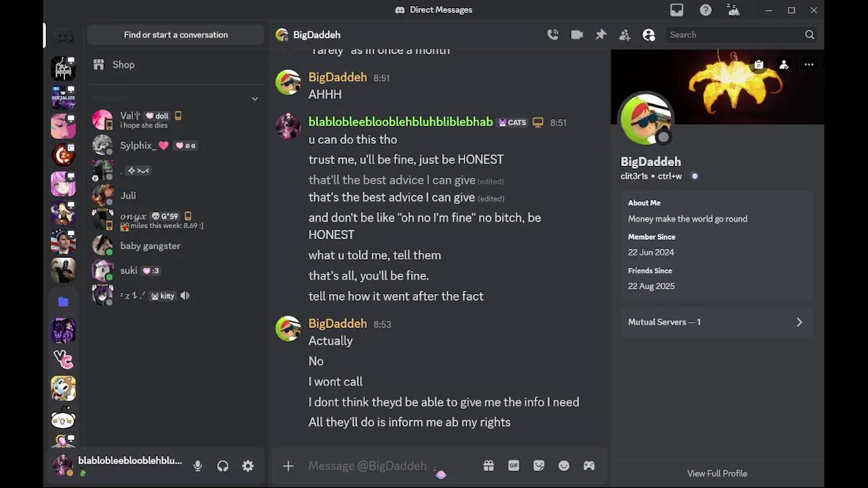
Task: Click View Full Profile
Action: (x=717, y=473)
